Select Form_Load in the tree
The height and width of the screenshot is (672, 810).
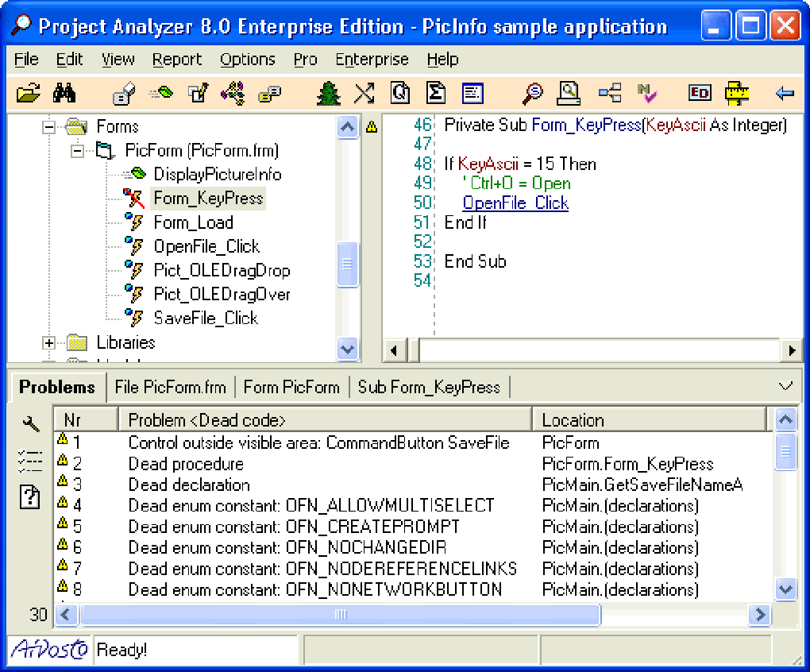coord(194,222)
